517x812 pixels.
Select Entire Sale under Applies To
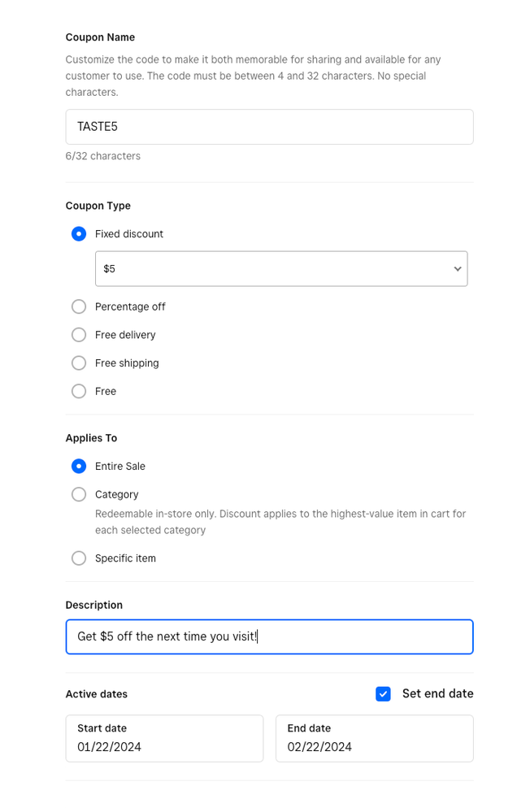point(79,466)
